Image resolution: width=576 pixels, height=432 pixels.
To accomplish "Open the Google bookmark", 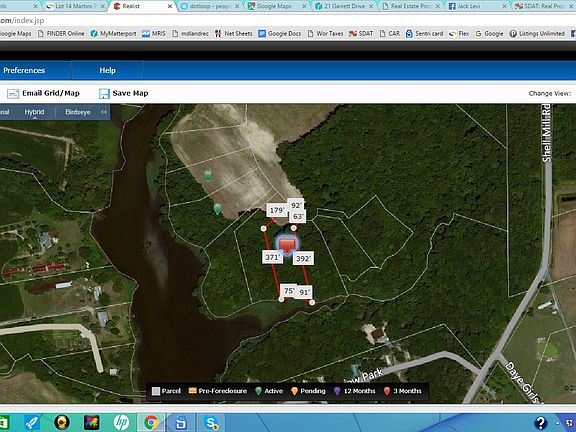I will (489, 33).
